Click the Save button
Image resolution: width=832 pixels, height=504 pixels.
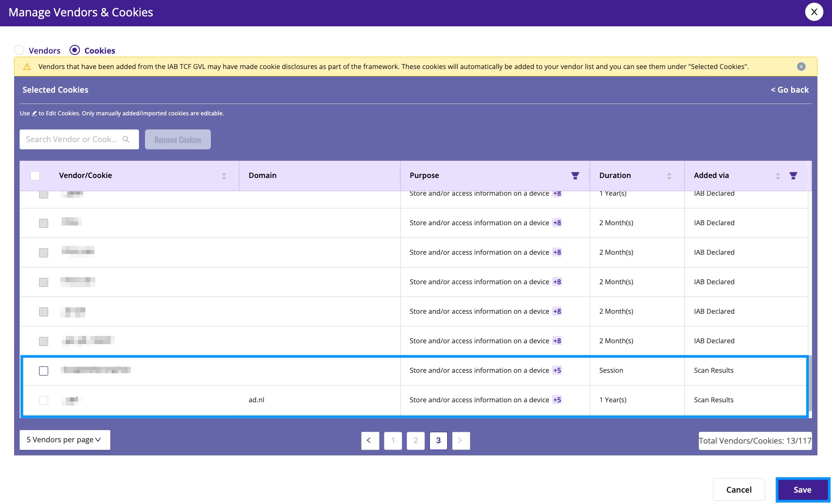(x=802, y=490)
